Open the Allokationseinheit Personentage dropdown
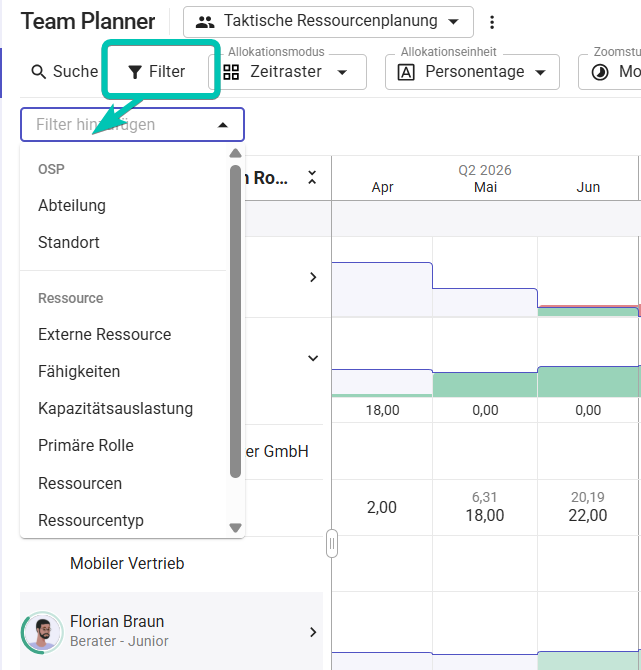641x670 pixels. coord(472,72)
